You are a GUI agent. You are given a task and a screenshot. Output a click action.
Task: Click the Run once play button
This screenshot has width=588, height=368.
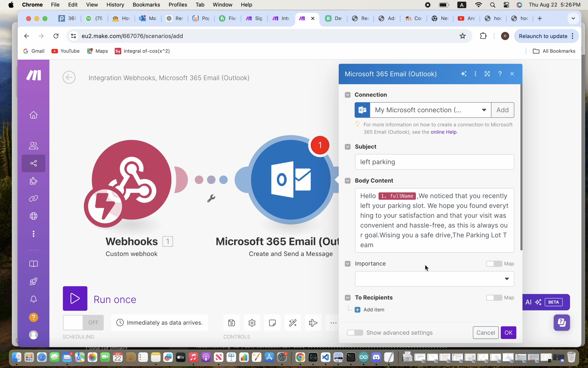tap(75, 298)
